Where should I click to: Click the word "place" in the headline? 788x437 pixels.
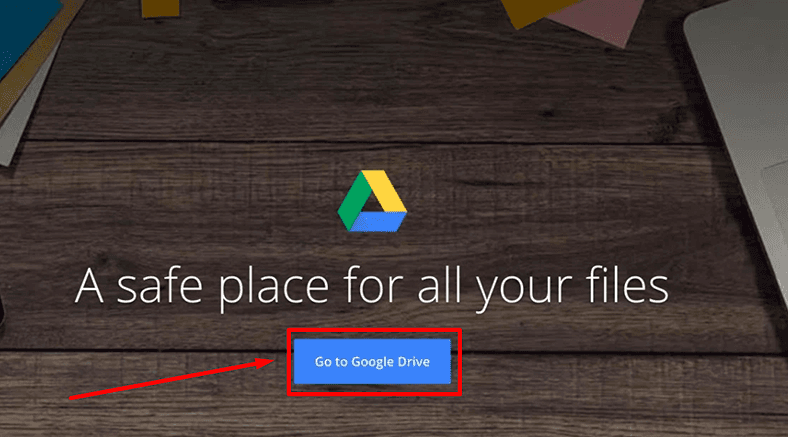click(274, 289)
